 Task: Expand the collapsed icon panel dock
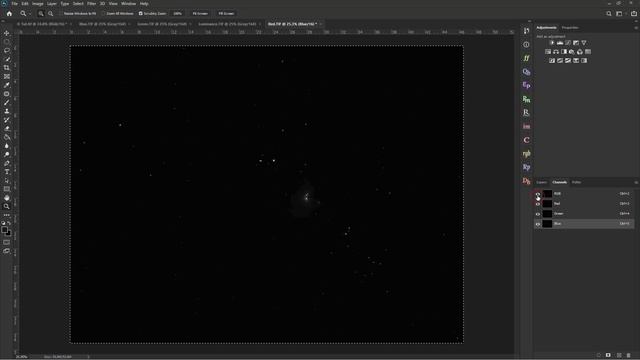[x=529, y=21]
